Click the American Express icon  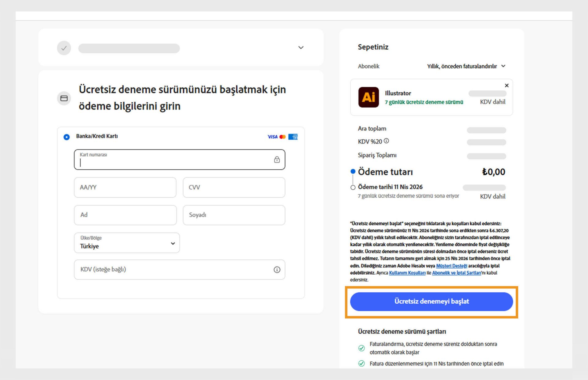click(293, 137)
